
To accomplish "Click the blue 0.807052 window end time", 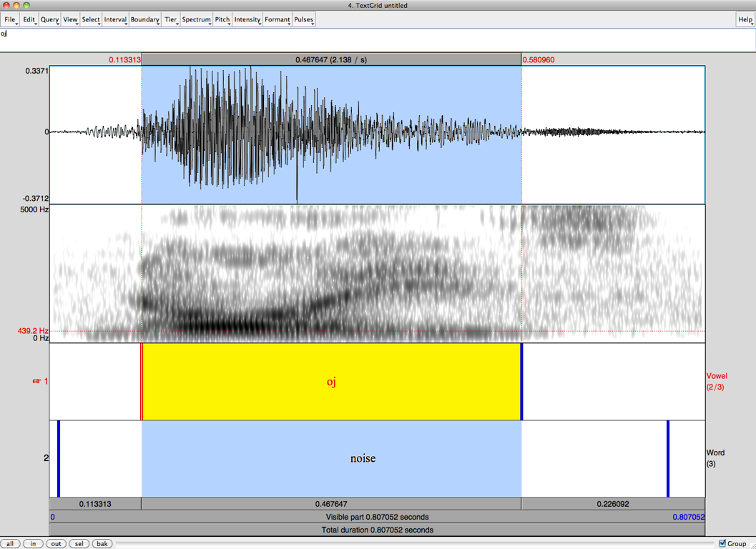I will pos(689,517).
